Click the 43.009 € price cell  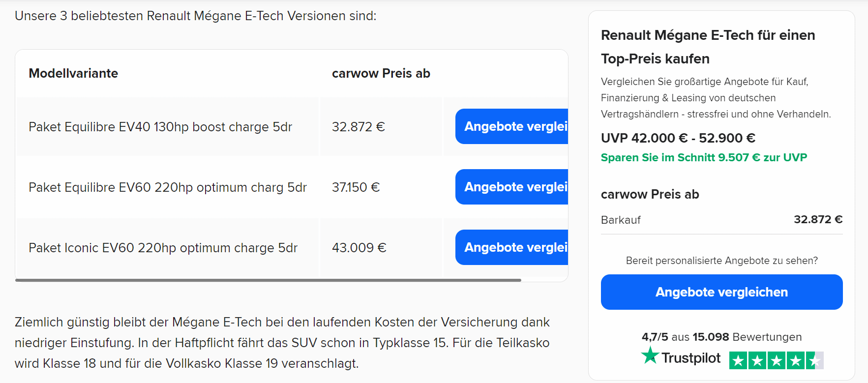[381, 247]
